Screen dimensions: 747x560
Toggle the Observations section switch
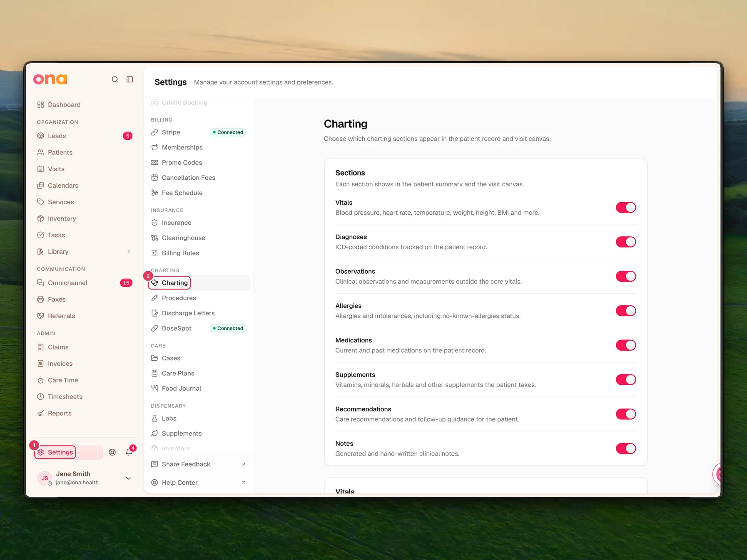click(626, 277)
